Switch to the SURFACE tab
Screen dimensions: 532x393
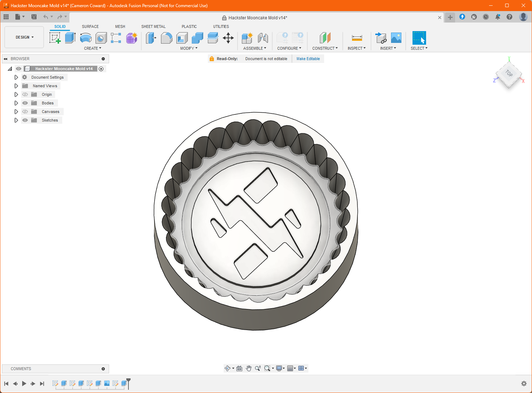[90, 26]
